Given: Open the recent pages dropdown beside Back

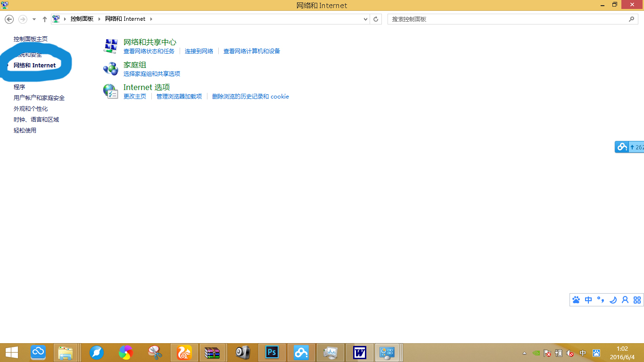Looking at the screenshot, I should pyautogui.click(x=34, y=19).
